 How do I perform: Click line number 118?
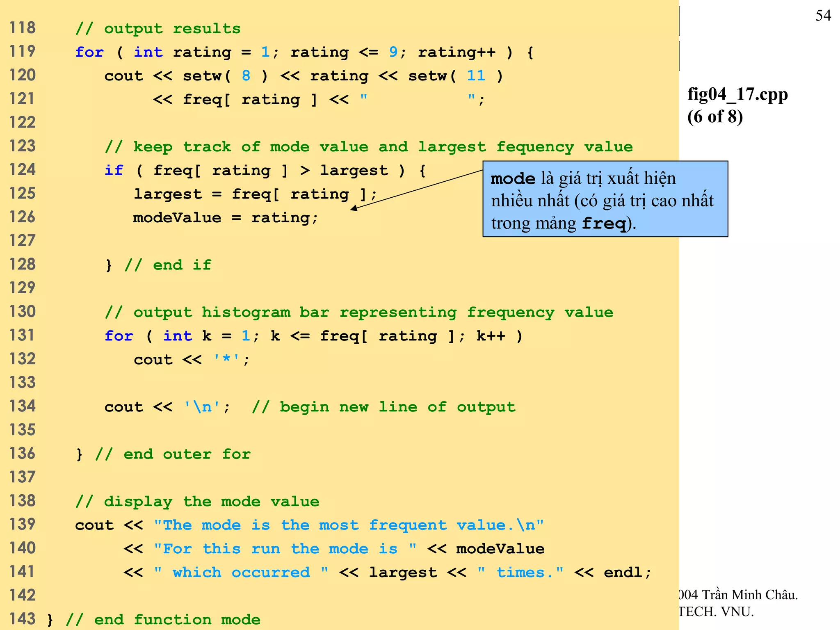(x=23, y=28)
